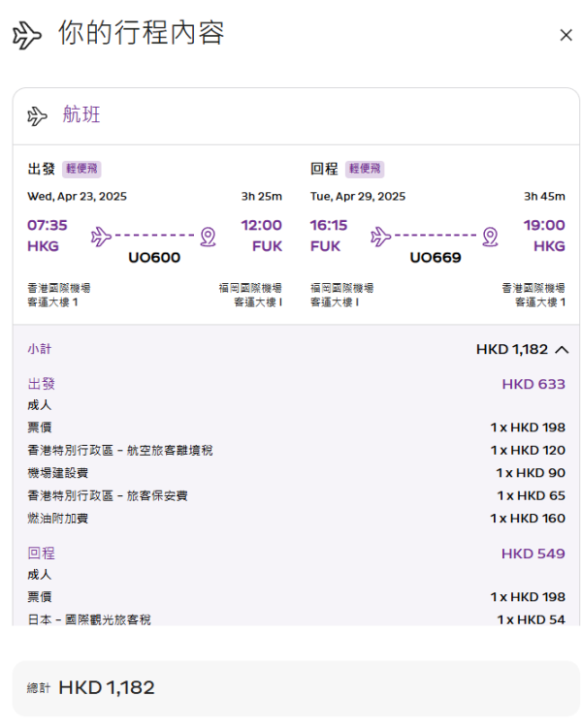Click the return 輕便飛 fare badge

point(365,169)
